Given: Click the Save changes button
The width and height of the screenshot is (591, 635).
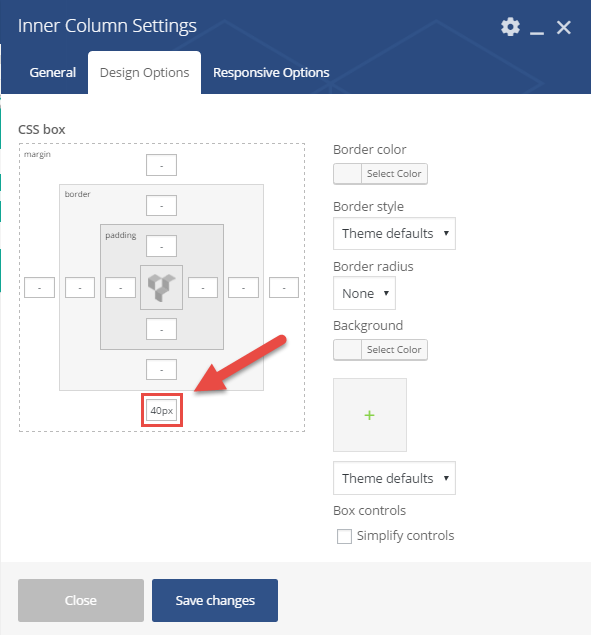Looking at the screenshot, I should 215,600.
